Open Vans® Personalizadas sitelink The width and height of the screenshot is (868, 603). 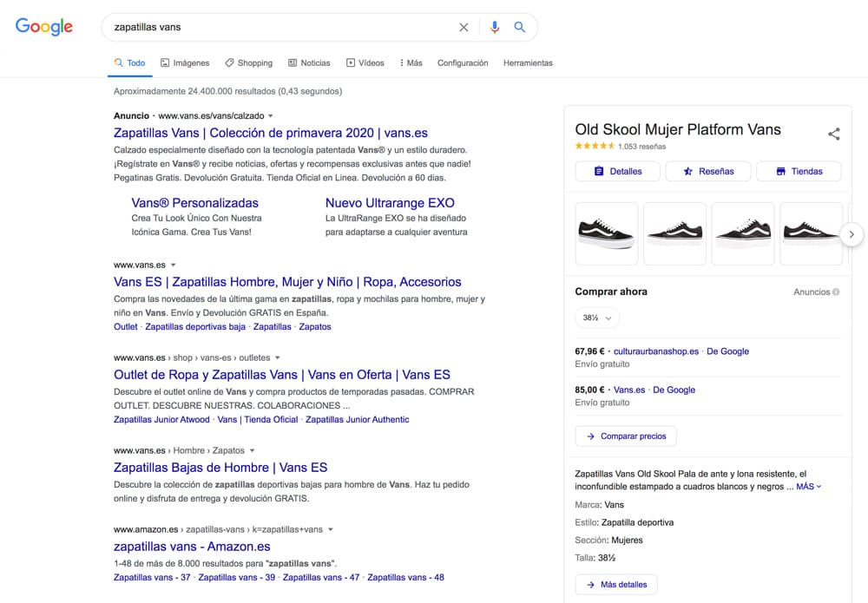[x=194, y=203]
